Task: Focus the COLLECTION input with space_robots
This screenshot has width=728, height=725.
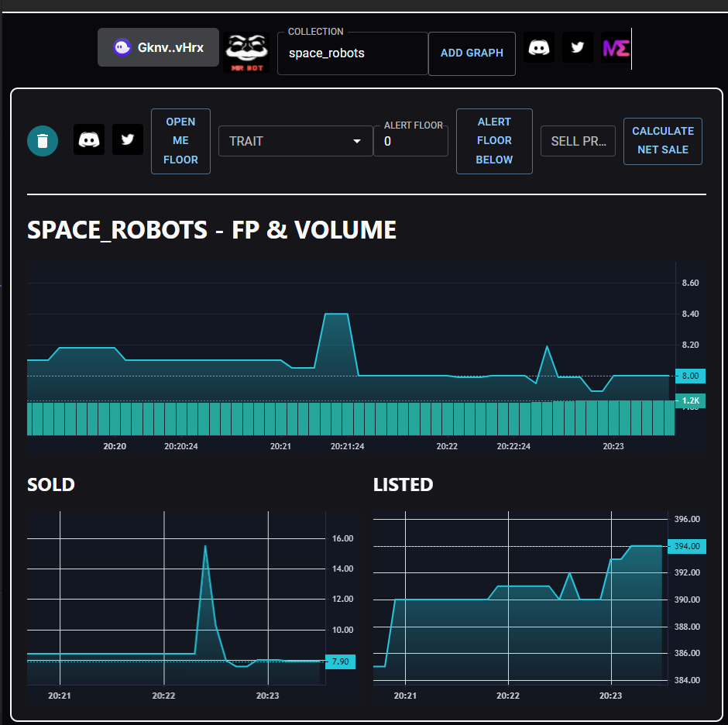Action: [352, 53]
